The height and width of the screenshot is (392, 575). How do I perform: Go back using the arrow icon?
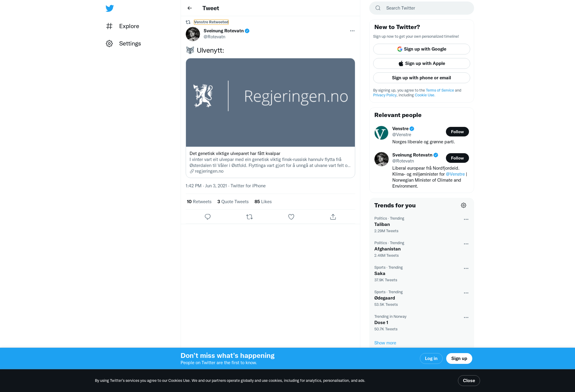pyautogui.click(x=190, y=8)
